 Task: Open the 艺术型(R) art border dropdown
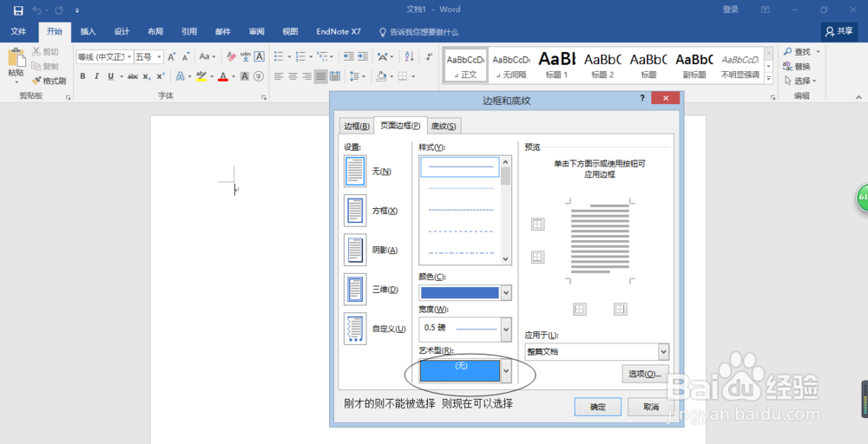(x=506, y=370)
